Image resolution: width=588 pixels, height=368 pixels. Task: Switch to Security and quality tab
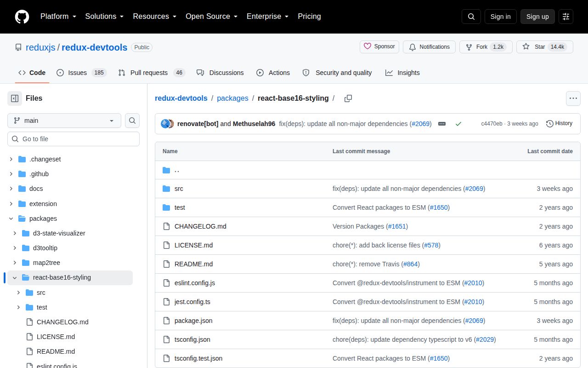click(337, 73)
